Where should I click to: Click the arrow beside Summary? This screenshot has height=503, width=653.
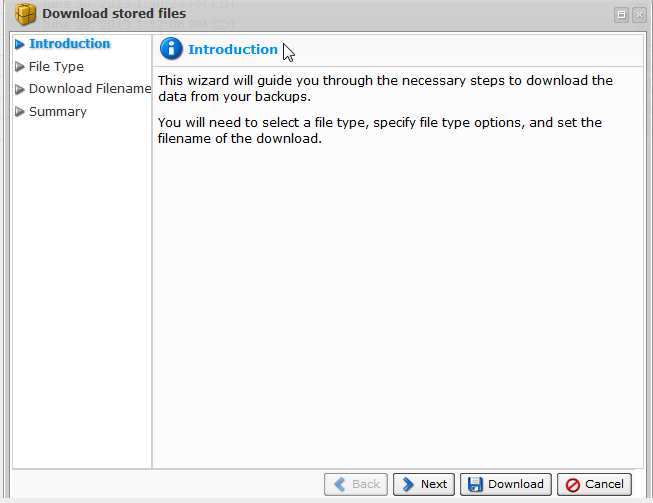[19, 112]
